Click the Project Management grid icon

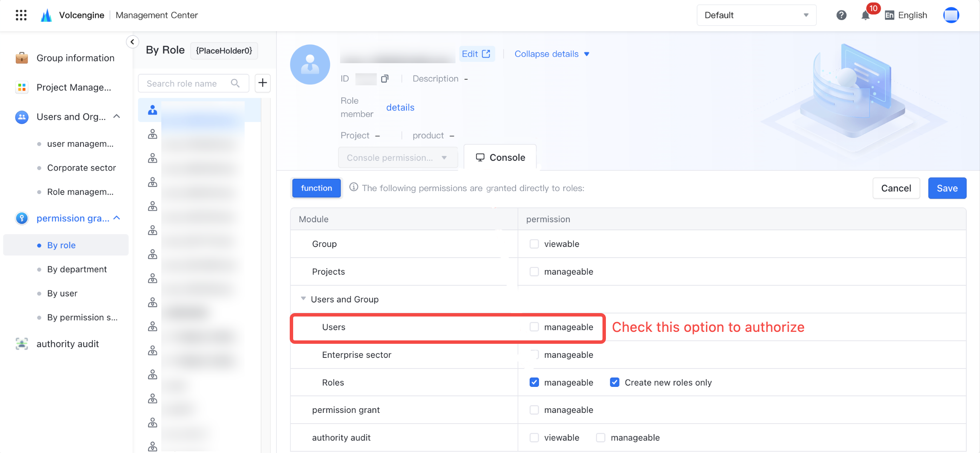[22, 87]
